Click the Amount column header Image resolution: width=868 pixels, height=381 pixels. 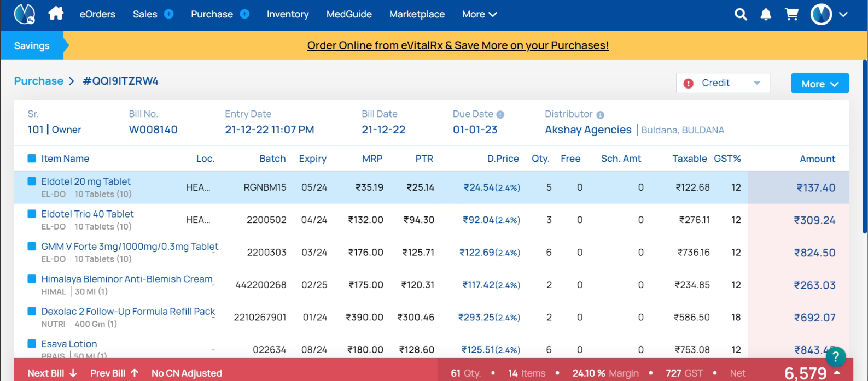click(817, 159)
